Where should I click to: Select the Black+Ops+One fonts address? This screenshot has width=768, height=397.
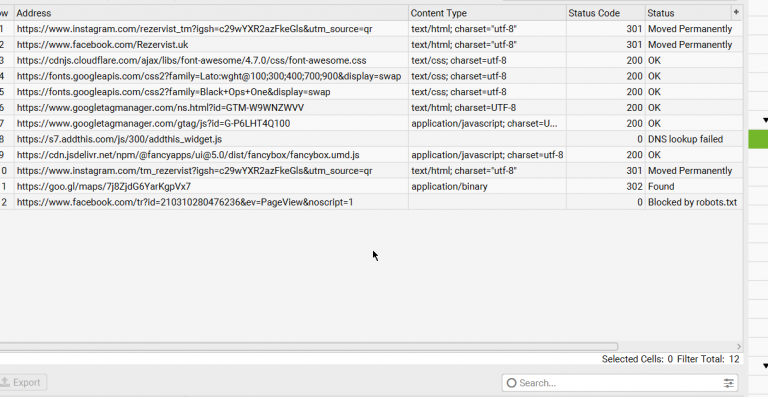click(173, 92)
